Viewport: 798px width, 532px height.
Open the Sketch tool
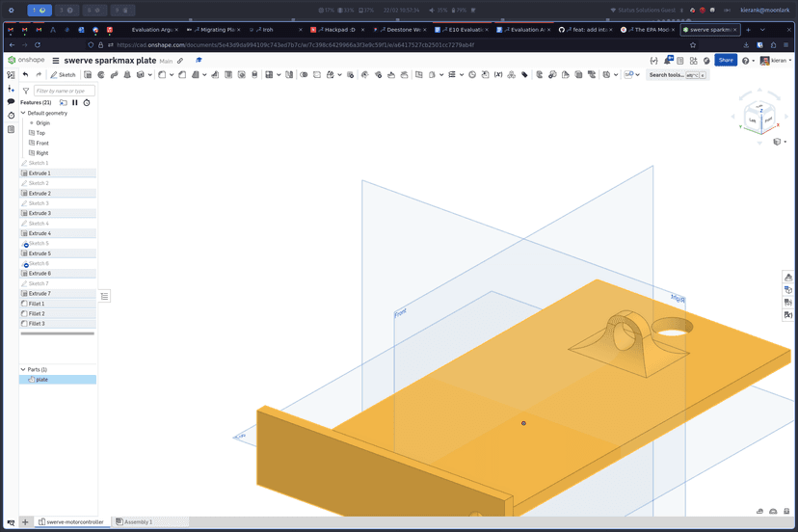(63, 75)
